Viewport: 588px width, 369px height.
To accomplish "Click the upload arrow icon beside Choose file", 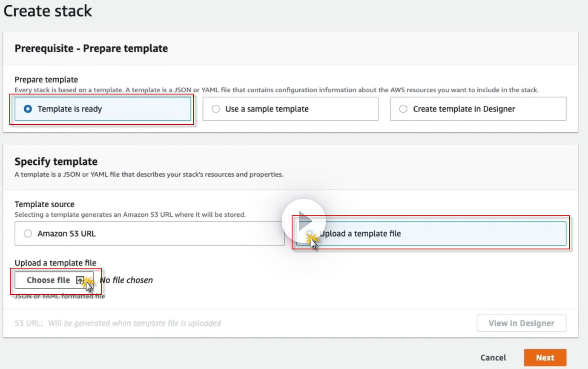I will tap(80, 280).
